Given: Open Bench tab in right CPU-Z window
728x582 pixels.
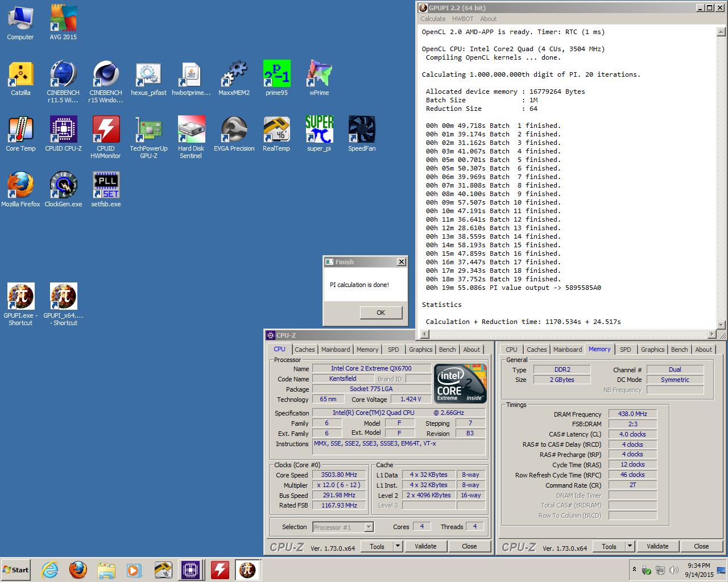Looking at the screenshot, I should pos(679,350).
